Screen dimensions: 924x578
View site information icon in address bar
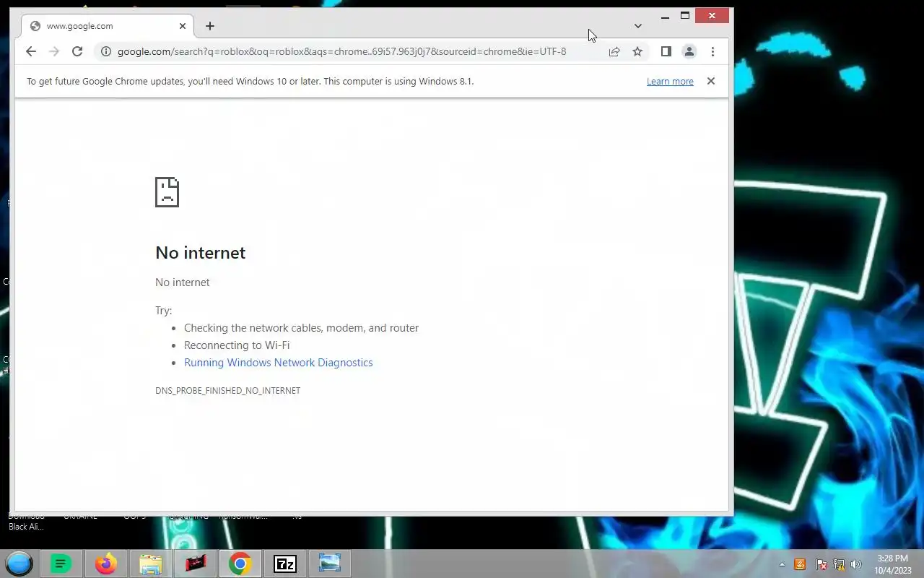(105, 51)
